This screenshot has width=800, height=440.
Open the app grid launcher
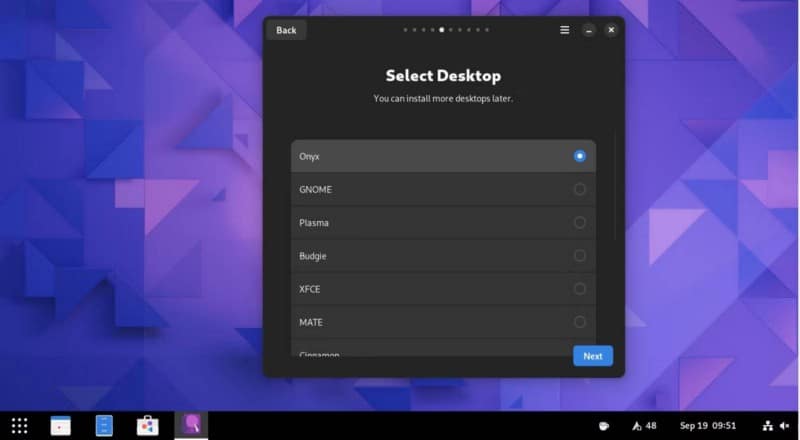pyautogui.click(x=19, y=426)
